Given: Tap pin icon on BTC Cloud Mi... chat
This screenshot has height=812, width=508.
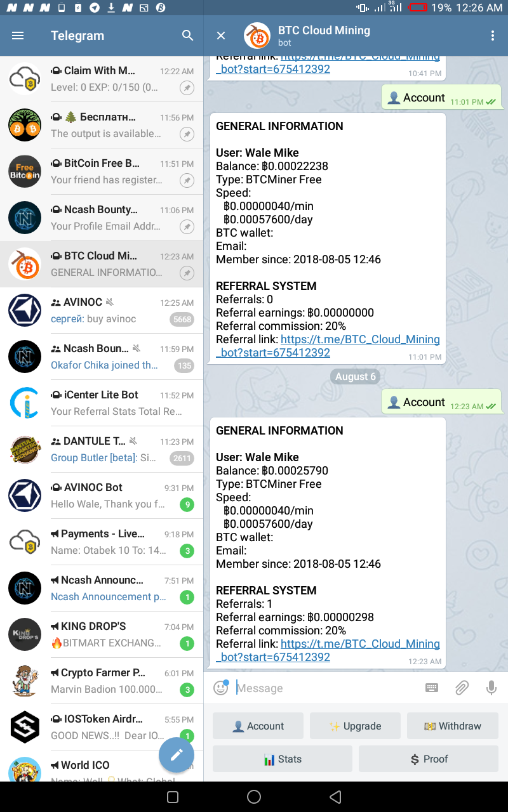Looking at the screenshot, I should tap(187, 273).
